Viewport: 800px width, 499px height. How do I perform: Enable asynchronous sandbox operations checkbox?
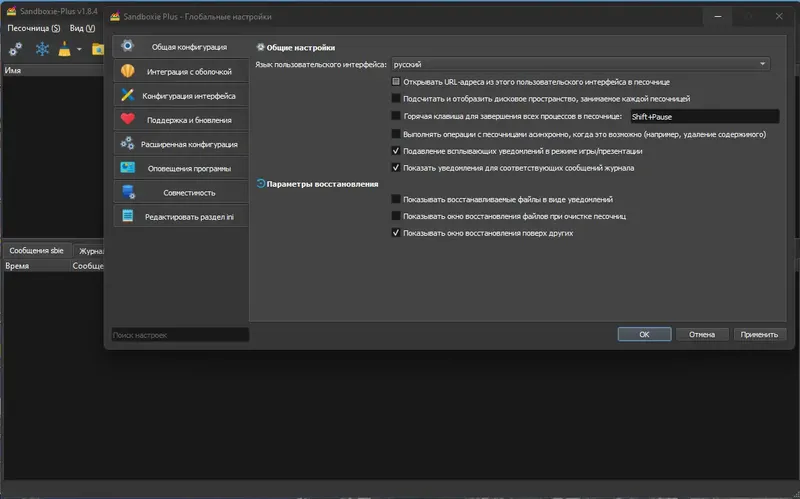[396, 134]
